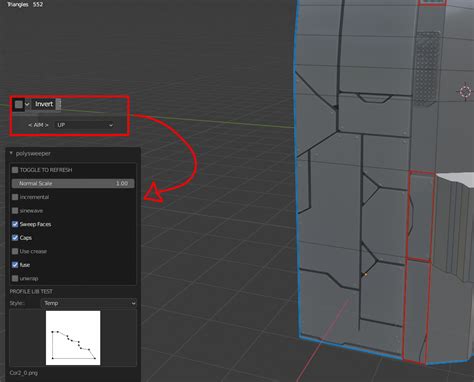Screen dimensions: 474x382
Task: Enable the sinewave checkbox
Action: tap(15, 211)
